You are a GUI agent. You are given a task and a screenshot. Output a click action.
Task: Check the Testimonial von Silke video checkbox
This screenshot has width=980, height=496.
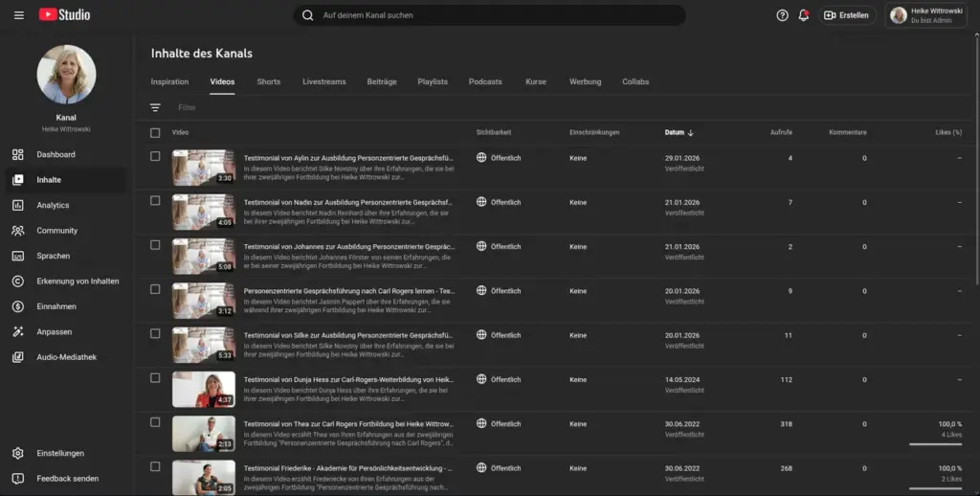tap(155, 334)
